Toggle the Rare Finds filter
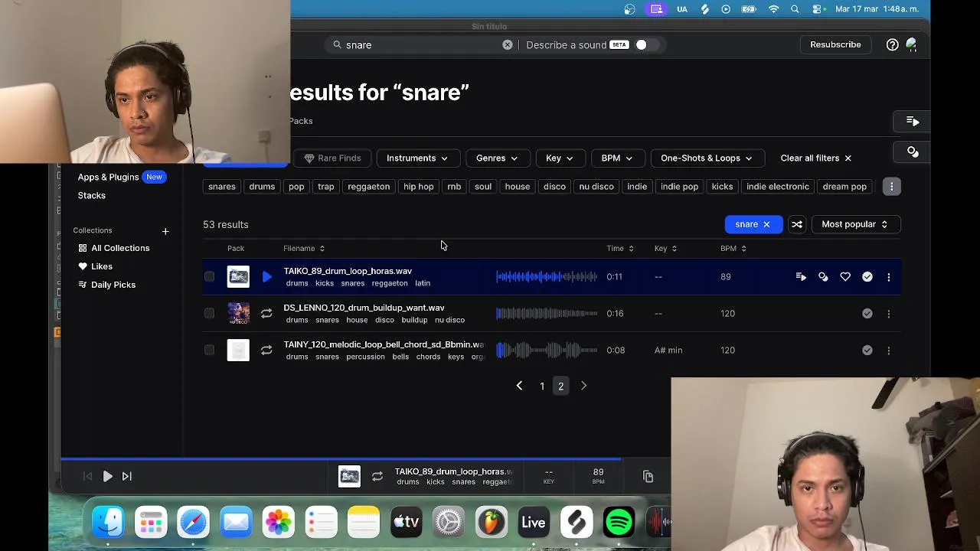The image size is (980, 551). point(332,158)
